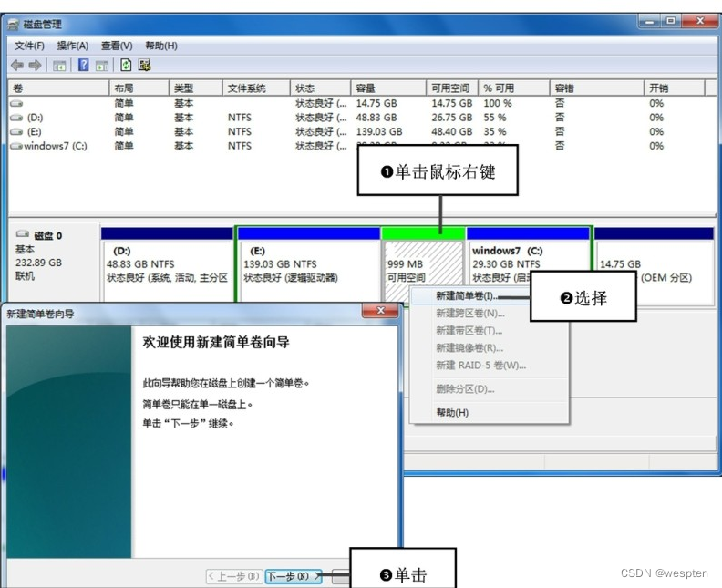The width and height of the screenshot is (722, 588).
Task: Click the 联机 status under Disk 0
Action: click(x=25, y=276)
